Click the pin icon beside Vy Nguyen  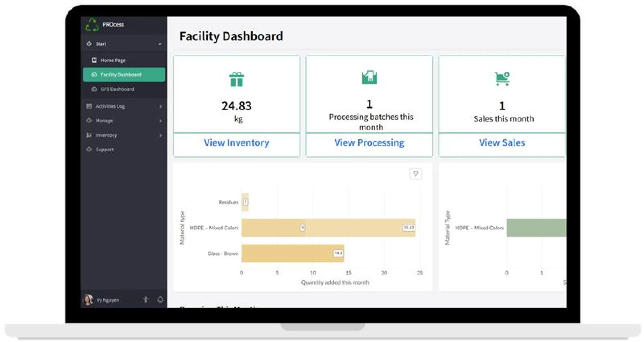pos(146,299)
